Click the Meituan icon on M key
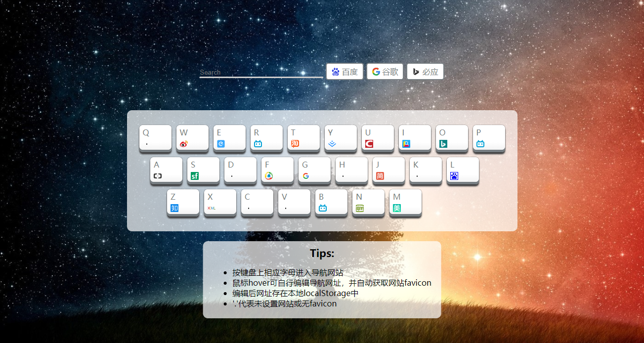The image size is (644, 343). click(397, 208)
